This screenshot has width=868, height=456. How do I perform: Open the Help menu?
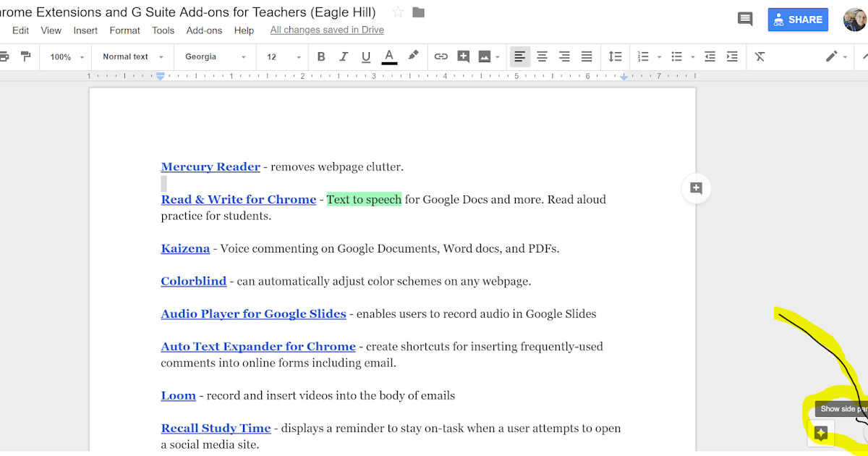pyautogui.click(x=244, y=30)
